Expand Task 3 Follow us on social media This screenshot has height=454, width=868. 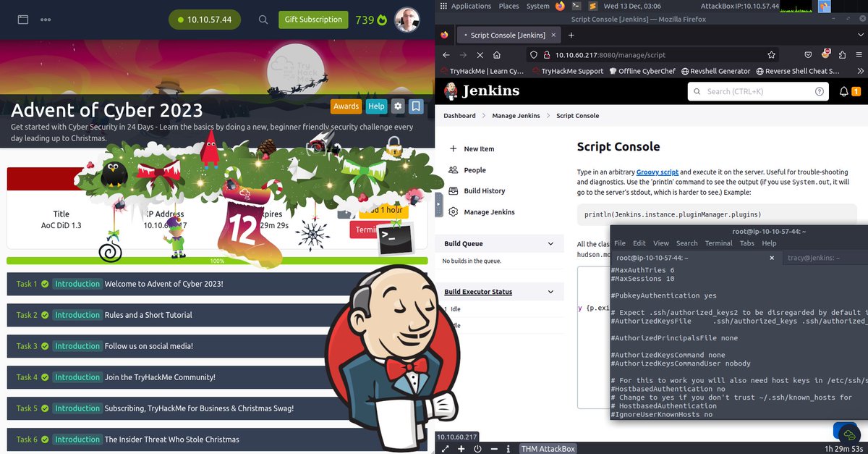(217, 346)
